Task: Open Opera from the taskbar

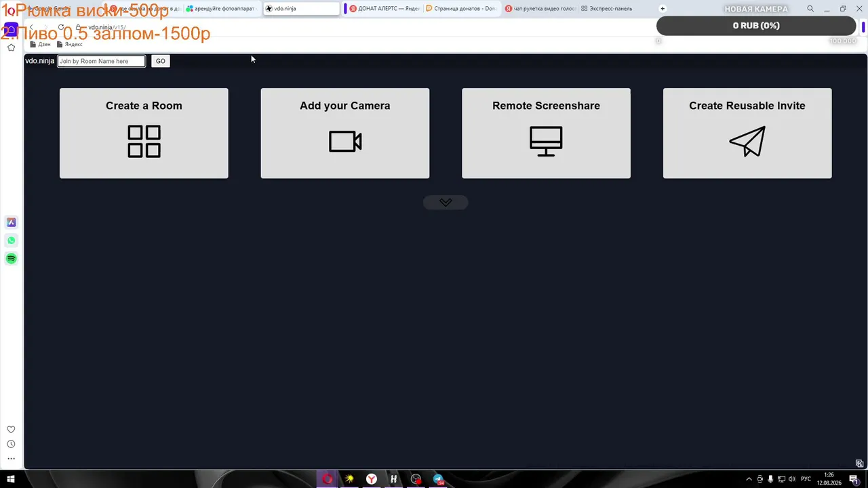Action: [328, 479]
